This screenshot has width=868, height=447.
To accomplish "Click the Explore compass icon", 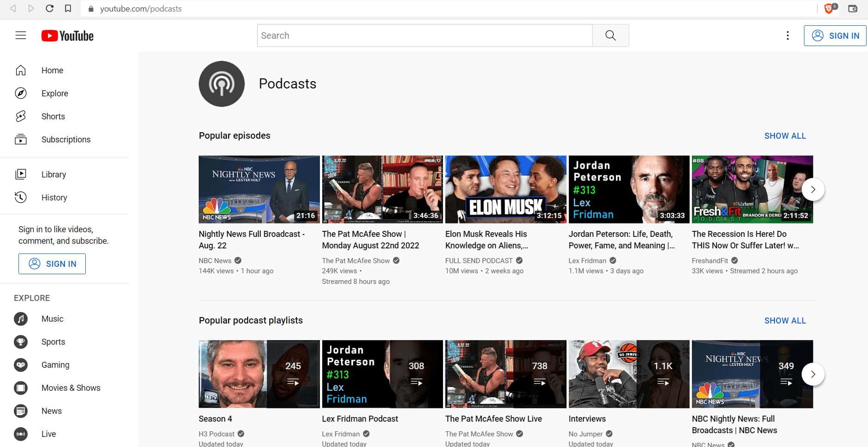I will (x=21, y=93).
